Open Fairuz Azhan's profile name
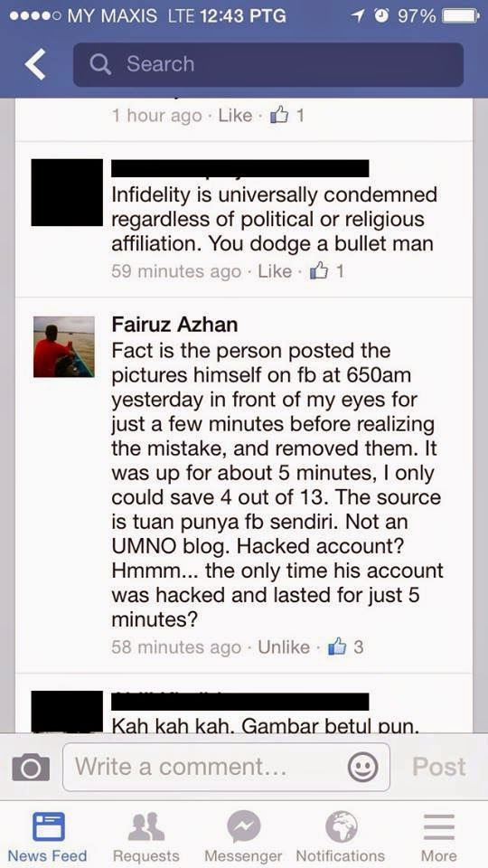This screenshot has width=488, height=868. [174, 325]
